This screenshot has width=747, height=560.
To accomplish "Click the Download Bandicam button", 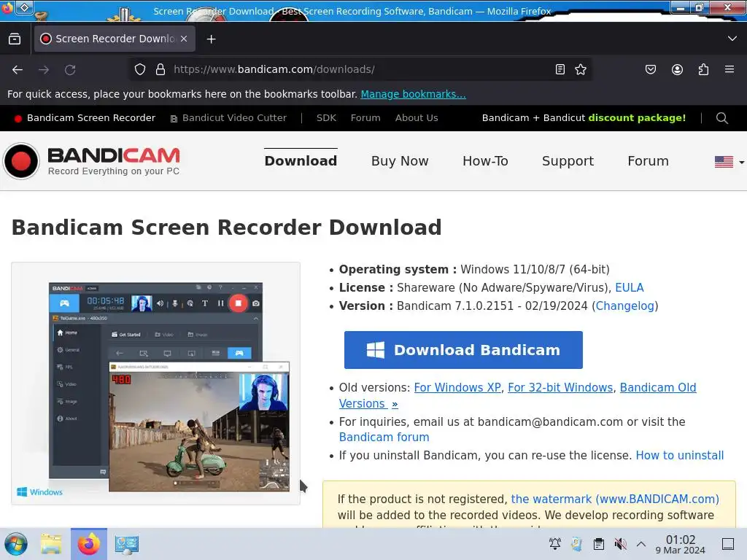I will point(463,350).
